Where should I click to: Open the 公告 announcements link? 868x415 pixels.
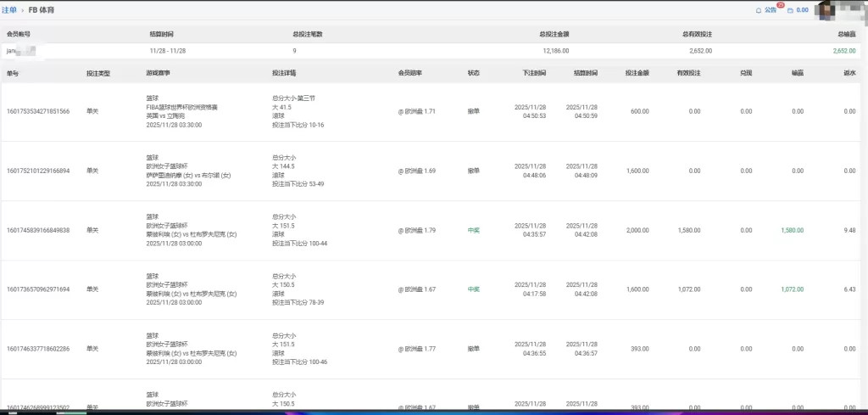(x=770, y=10)
